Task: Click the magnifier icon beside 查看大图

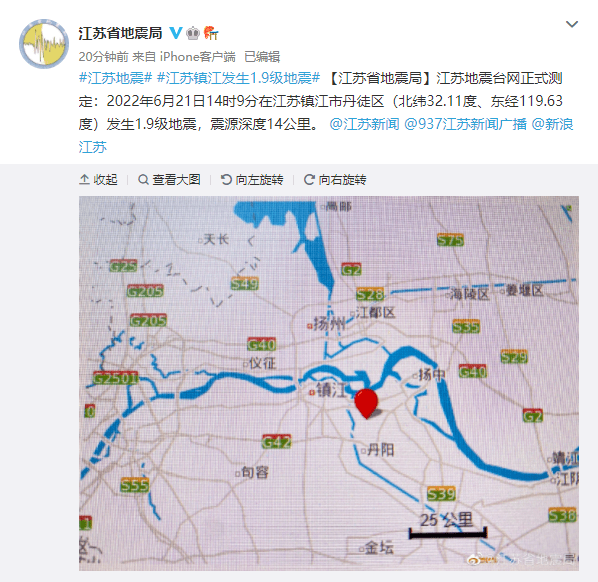Action: (x=143, y=180)
